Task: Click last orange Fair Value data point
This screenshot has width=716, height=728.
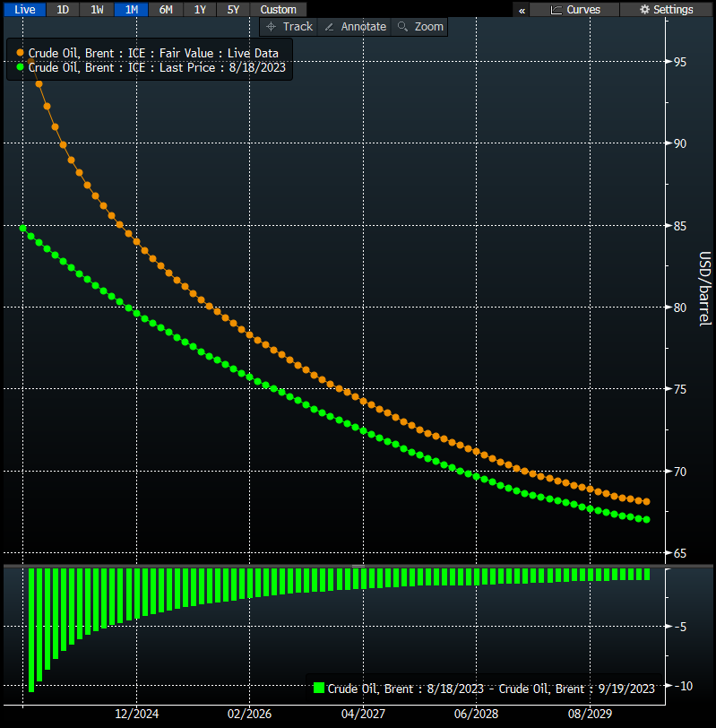Action: click(646, 501)
